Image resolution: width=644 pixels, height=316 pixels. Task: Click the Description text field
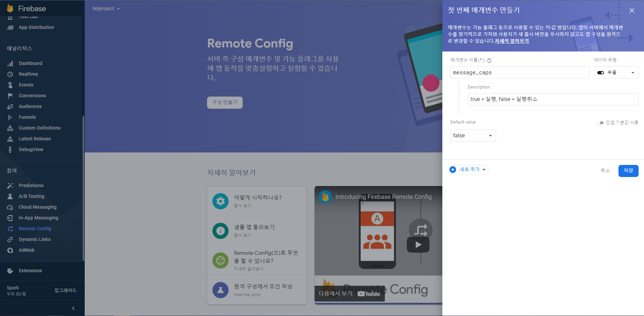click(x=553, y=99)
